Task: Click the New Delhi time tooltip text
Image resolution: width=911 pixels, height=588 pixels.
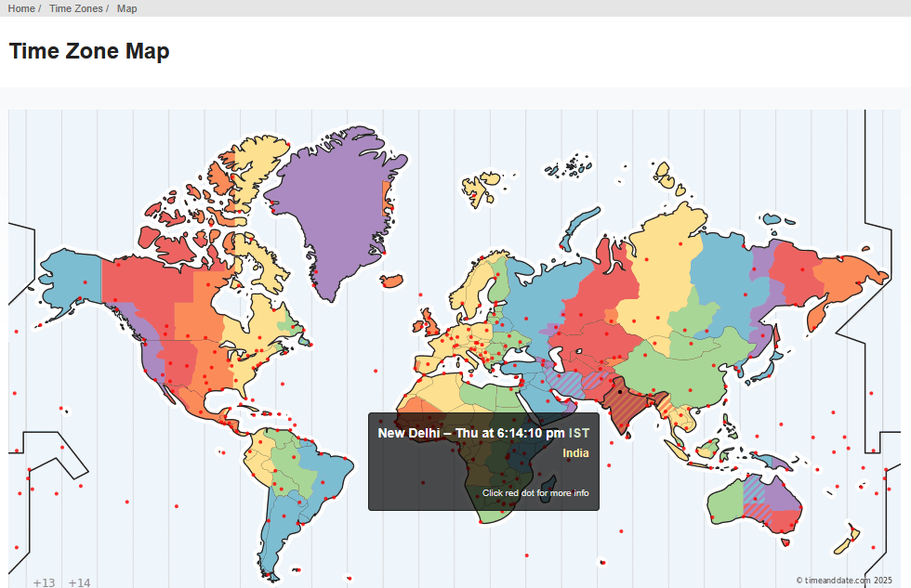Action: point(471,433)
